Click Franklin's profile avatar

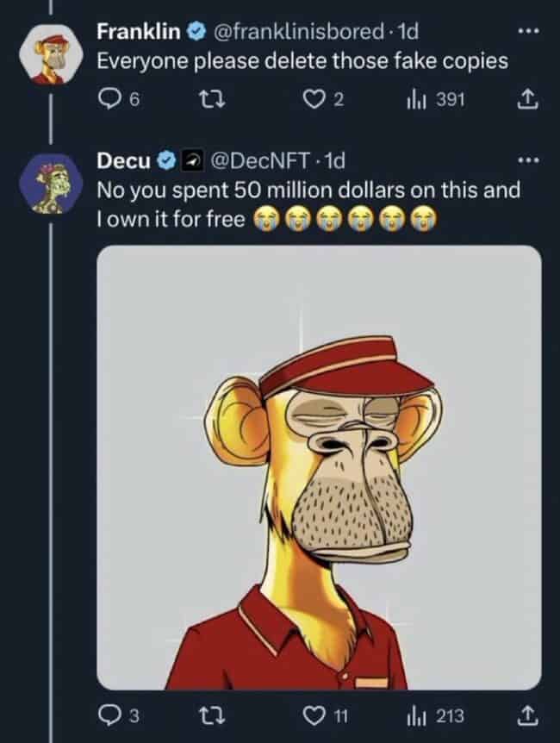[x=49, y=55]
